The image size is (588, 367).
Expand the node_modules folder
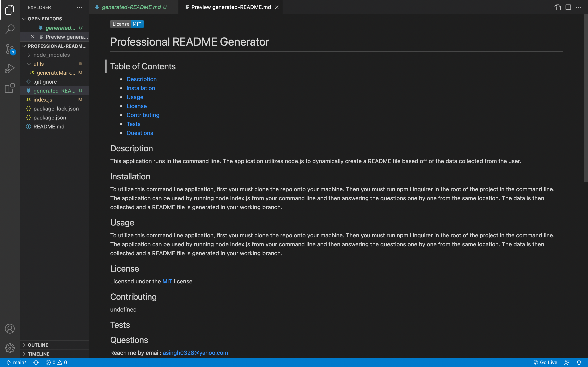29,55
